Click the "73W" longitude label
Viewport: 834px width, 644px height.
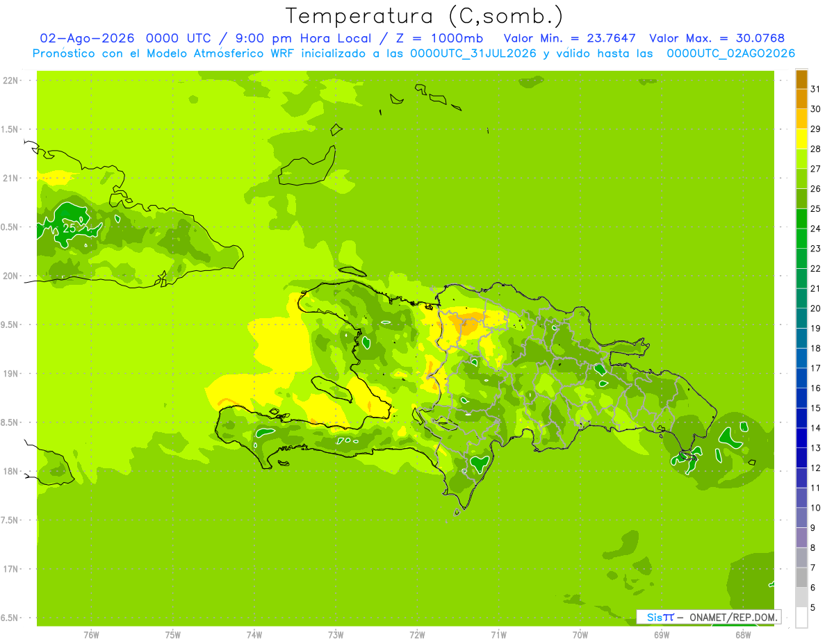pyautogui.click(x=336, y=634)
